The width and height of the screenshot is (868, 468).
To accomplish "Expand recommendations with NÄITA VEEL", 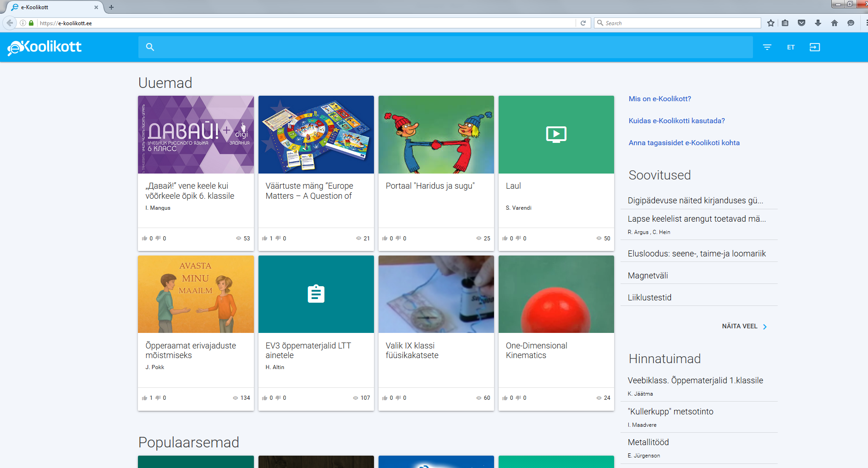I will tap(739, 326).
